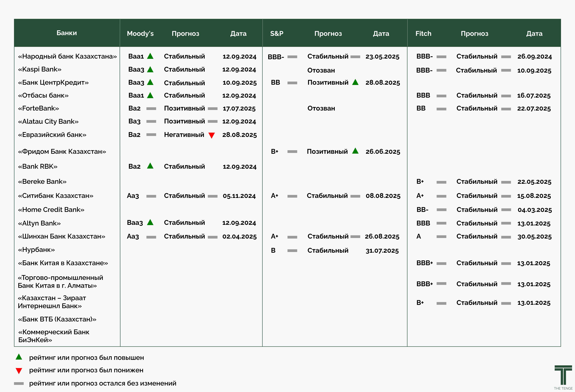This screenshot has height=392, width=575.
Task: Click «ForteBank» bank name
Action: [38, 108]
